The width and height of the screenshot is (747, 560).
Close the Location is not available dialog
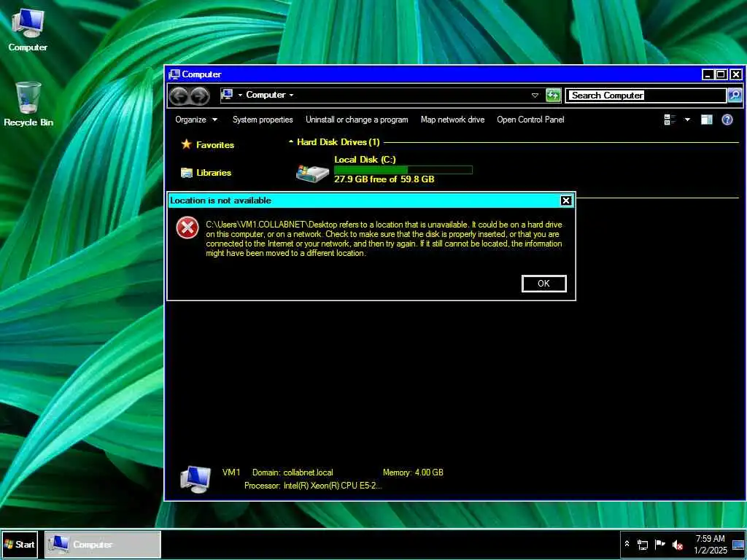tap(566, 201)
